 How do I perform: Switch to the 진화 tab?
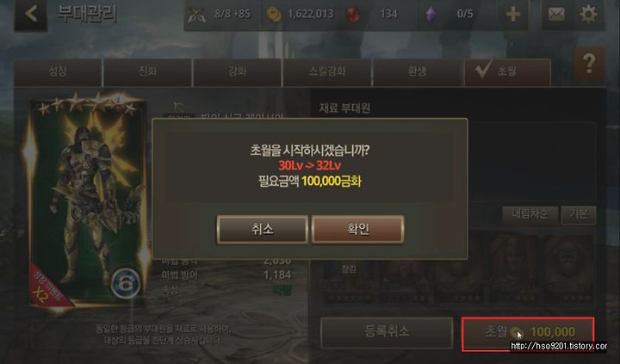147,72
